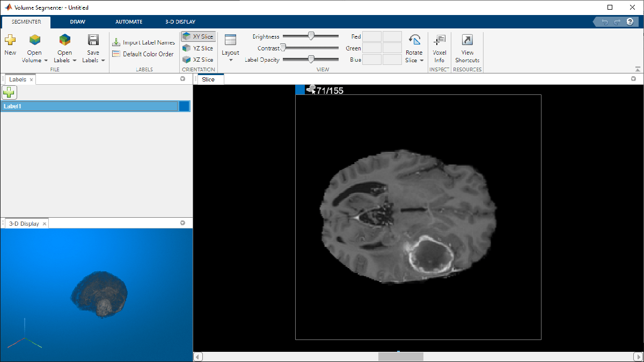Select YZ Slice orientation
Viewport: 644px width, 362px height.
coord(198,48)
